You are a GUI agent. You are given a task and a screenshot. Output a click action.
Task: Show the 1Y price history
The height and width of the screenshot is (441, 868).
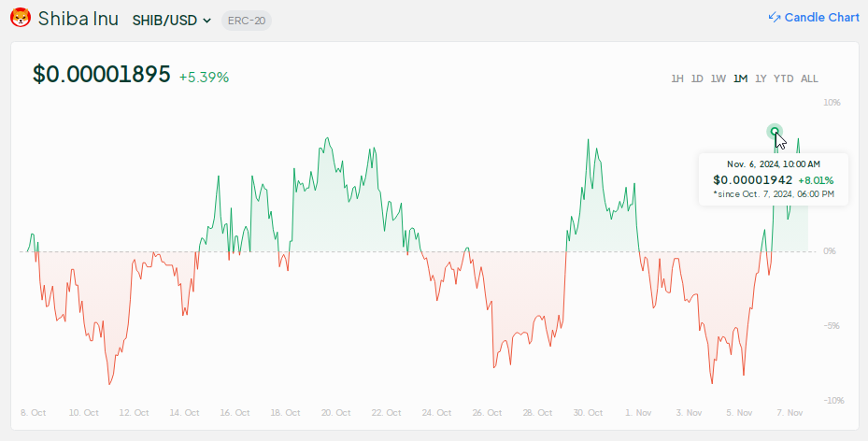(x=761, y=78)
